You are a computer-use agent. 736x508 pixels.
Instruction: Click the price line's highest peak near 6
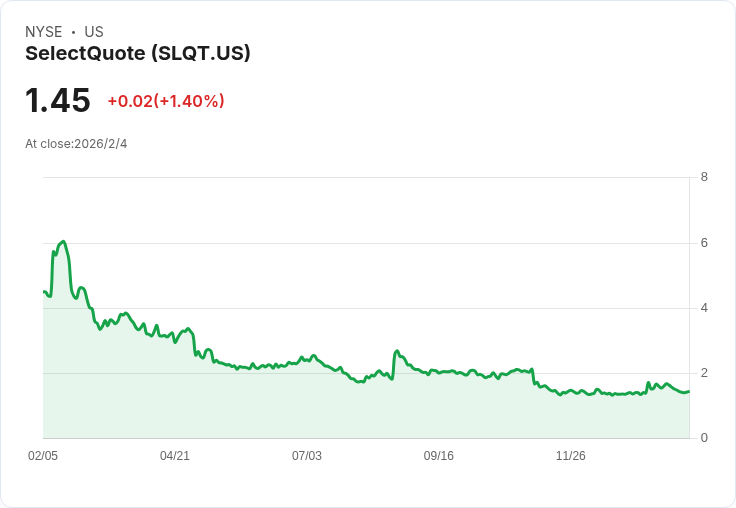(x=64, y=242)
